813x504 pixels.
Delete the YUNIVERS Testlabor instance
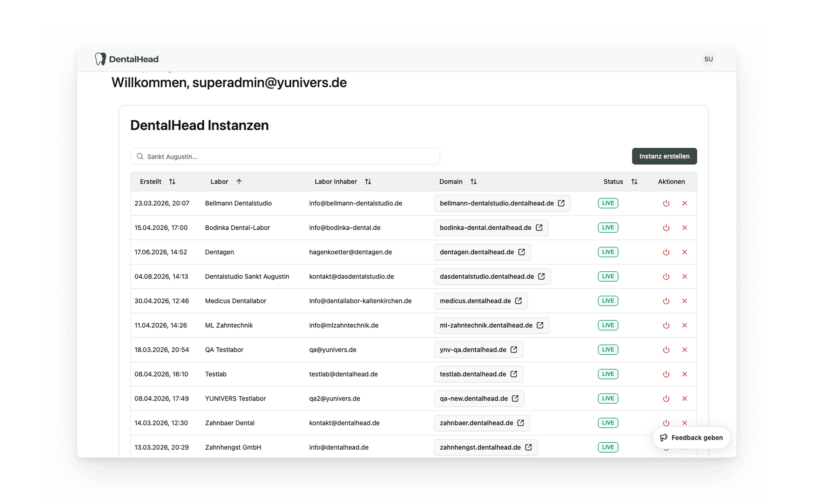684,398
